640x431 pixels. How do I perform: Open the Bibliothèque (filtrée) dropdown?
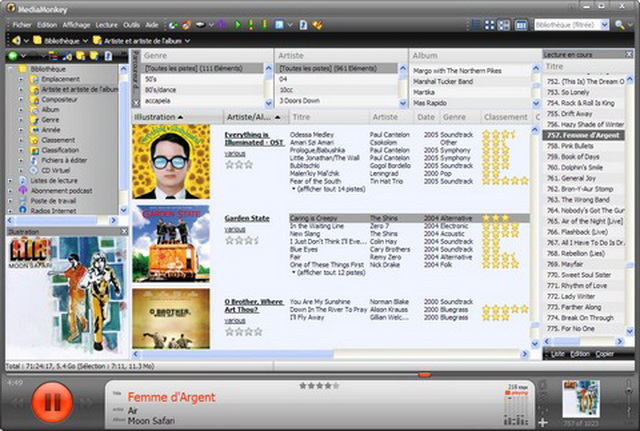(604, 25)
